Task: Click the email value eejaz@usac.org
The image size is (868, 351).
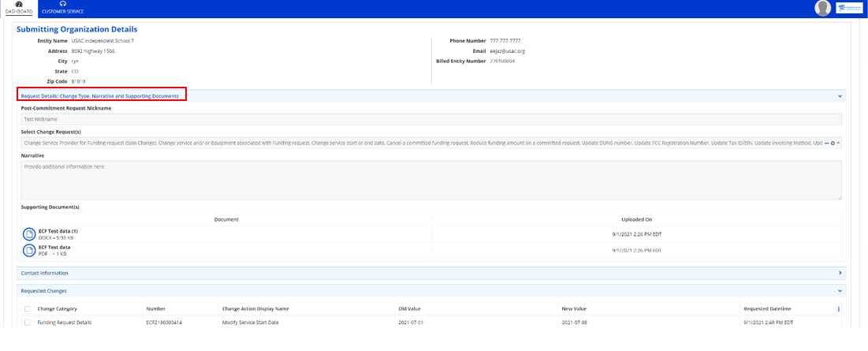Action: coord(507,51)
